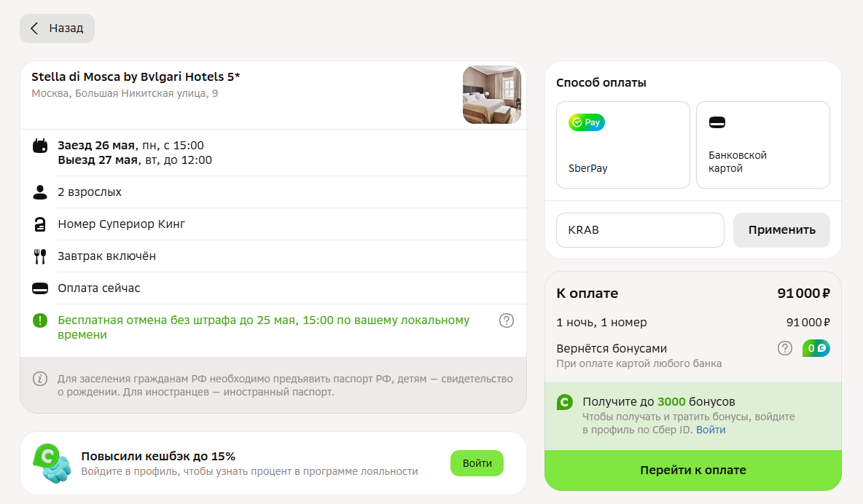This screenshot has width=863, height=504.
Task: Click the room bed icon
Action: click(x=40, y=224)
